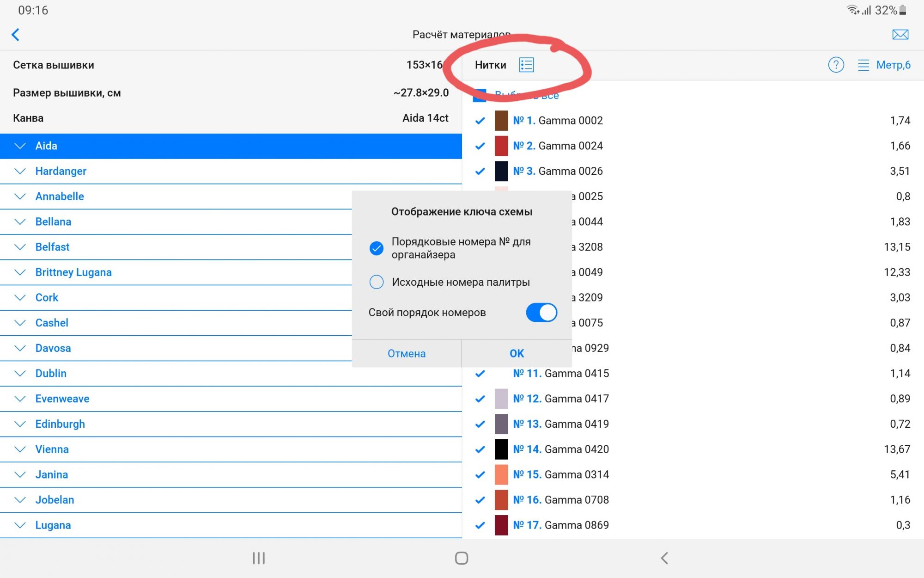Viewport: 924px width, 578px height.
Task: Tap the orange swatch of Gamma 0314
Action: (x=501, y=474)
